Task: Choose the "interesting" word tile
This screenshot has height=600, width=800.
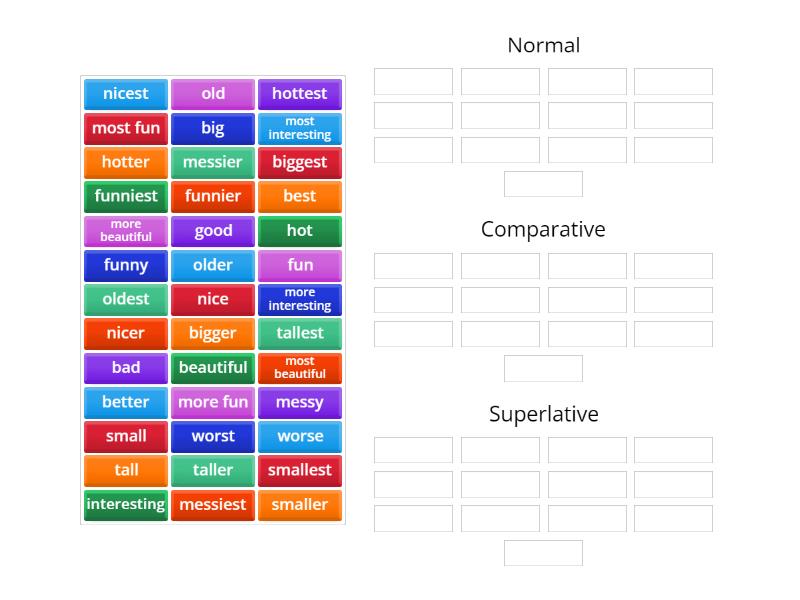Action: 125,505
